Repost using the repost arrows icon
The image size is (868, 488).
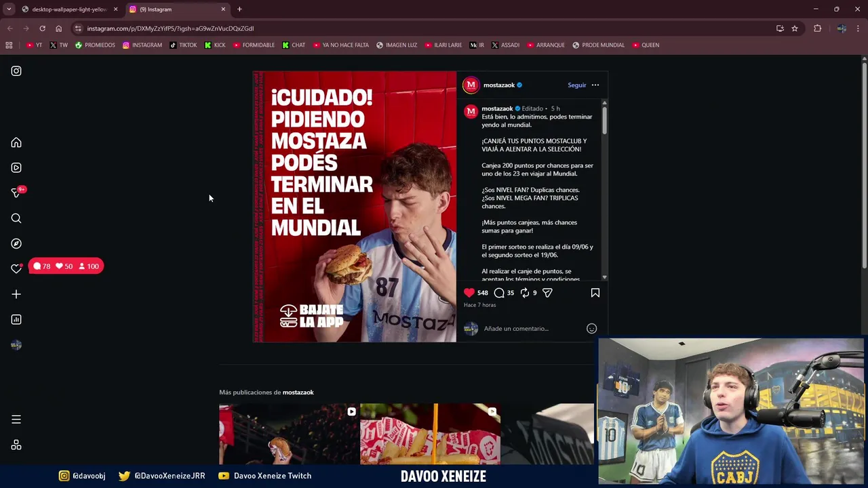pyautogui.click(x=525, y=293)
